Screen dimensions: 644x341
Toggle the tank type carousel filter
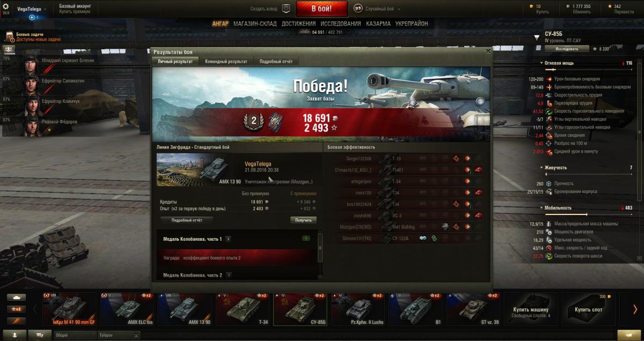click(x=16, y=297)
